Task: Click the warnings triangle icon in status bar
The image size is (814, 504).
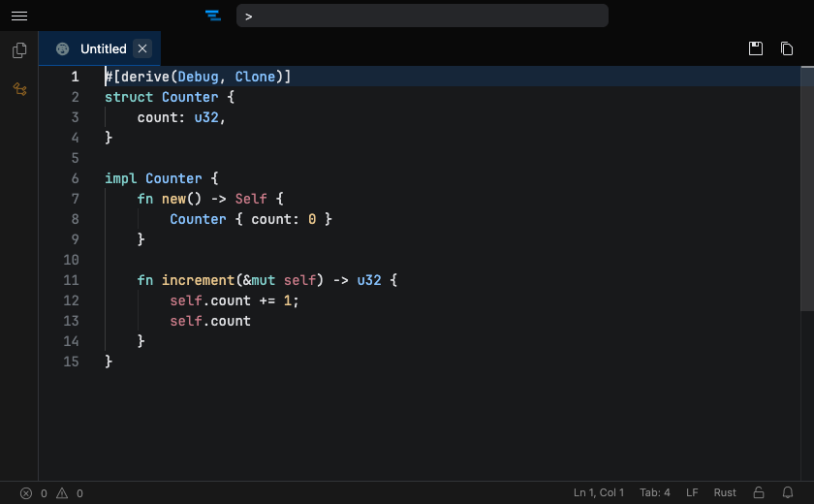Action: [62, 493]
